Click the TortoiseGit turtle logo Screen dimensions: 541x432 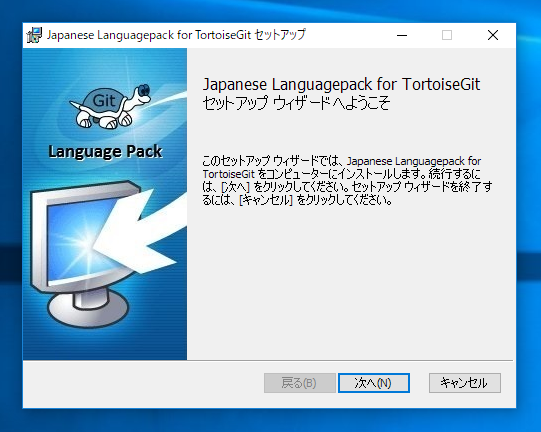pyautogui.click(x=110, y=106)
